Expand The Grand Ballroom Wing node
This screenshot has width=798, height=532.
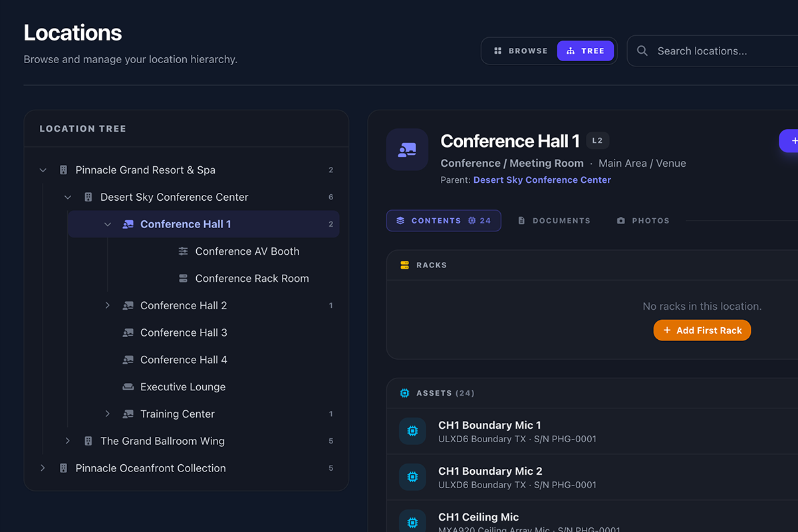coord(68,442)
